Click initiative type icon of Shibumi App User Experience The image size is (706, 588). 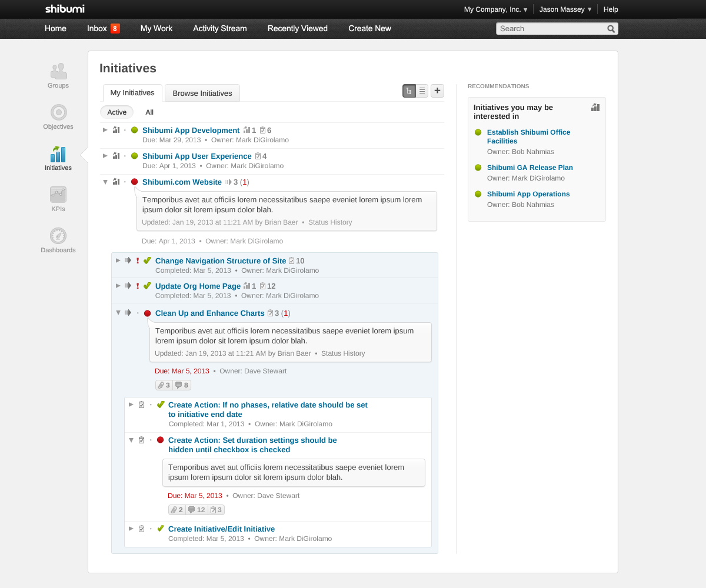pyautogui.click(x=116, y=156)
